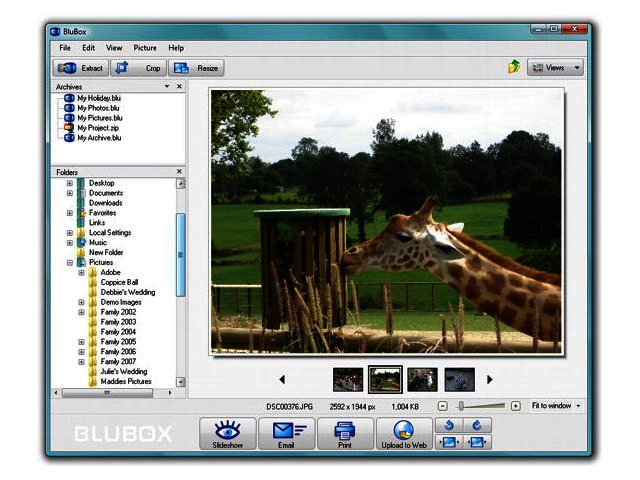Open the Resize tool
640x480 pixels.
196,68
